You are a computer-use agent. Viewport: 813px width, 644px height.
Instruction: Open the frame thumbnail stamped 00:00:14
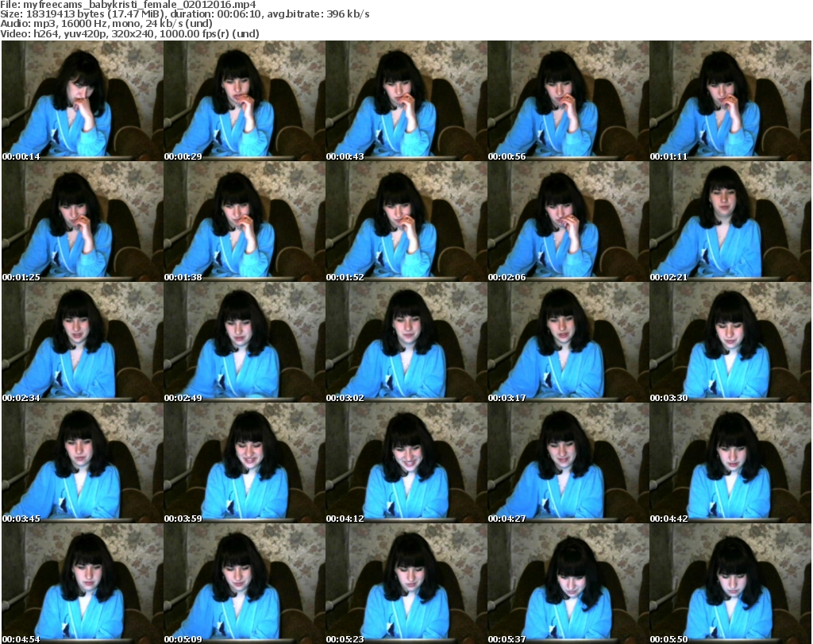point(83,101)
